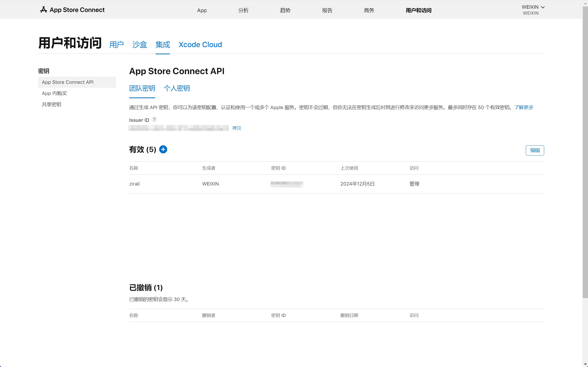Click the zirali key name
588x367 pixels.
(x=134, y=184)
